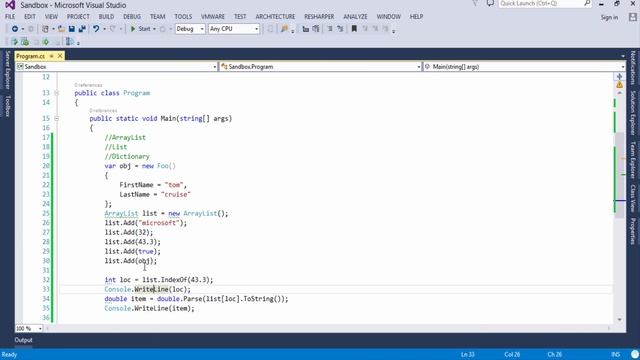Open the Sandbox project navigation dropdown
Viewport: 640px width, 360px height.
click(116, 67)
